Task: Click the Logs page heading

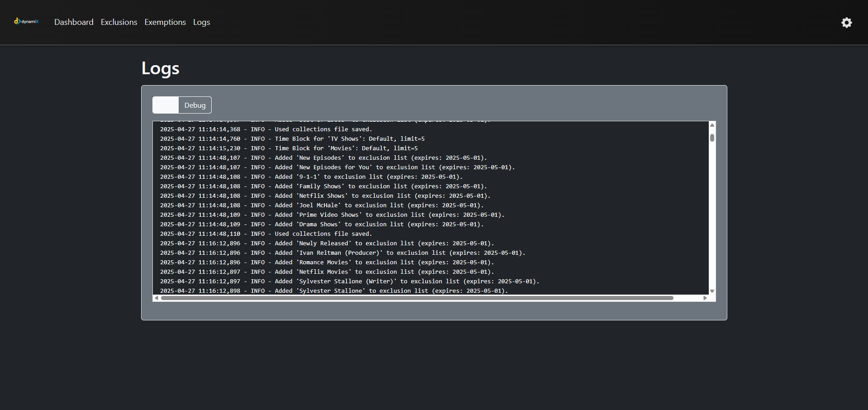Action: (x=161, y=68)
